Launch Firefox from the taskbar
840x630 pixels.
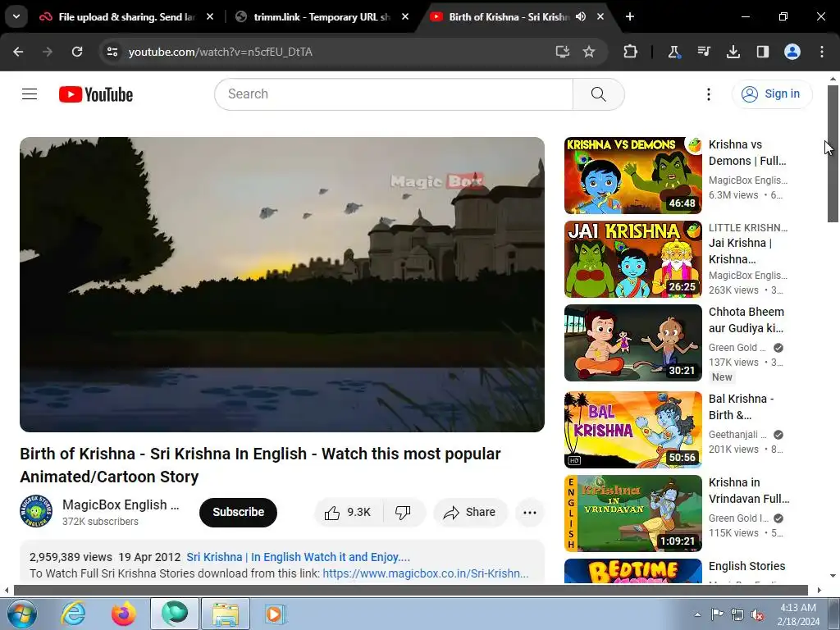click(x=124, y=614)
